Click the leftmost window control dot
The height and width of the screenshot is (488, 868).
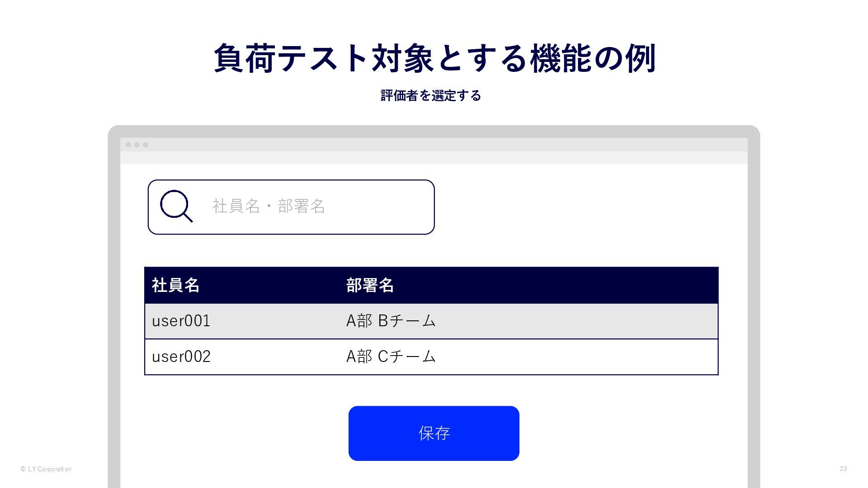128,145
